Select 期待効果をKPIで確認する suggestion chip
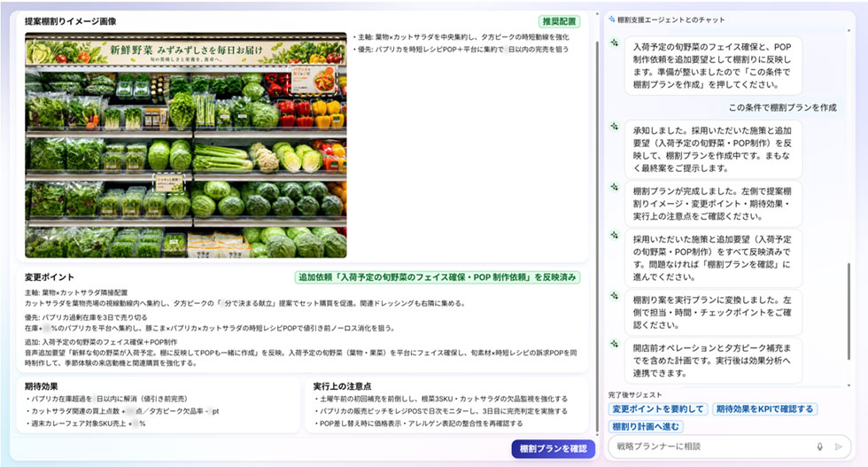Image resolution: width=868 pixels, height=467 pixels. (764, 409)
